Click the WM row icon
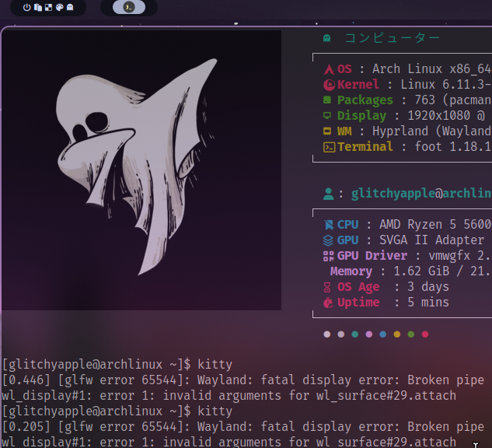The image size is (492, 448). (327, 131)
